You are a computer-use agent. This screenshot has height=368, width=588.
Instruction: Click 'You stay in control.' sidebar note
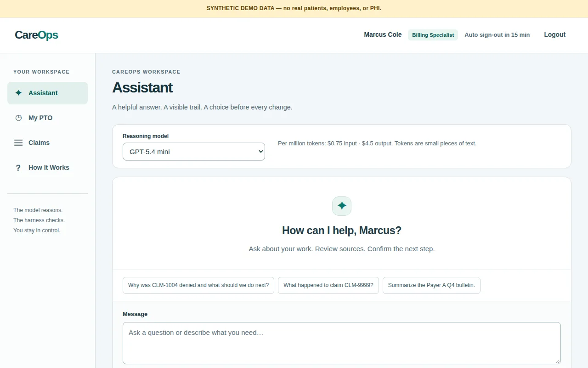(37, 230)
